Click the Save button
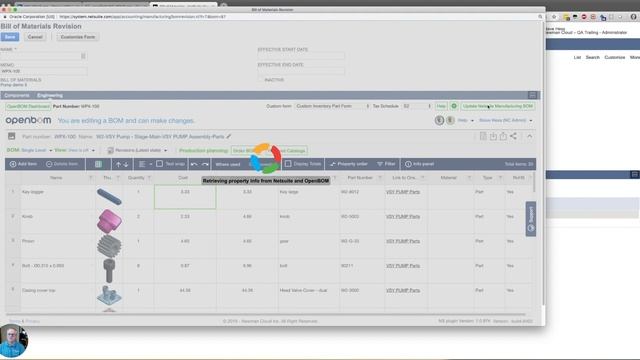Image resolution: width=640 pixels, height=360 pixels. click(x=10, y=37)
